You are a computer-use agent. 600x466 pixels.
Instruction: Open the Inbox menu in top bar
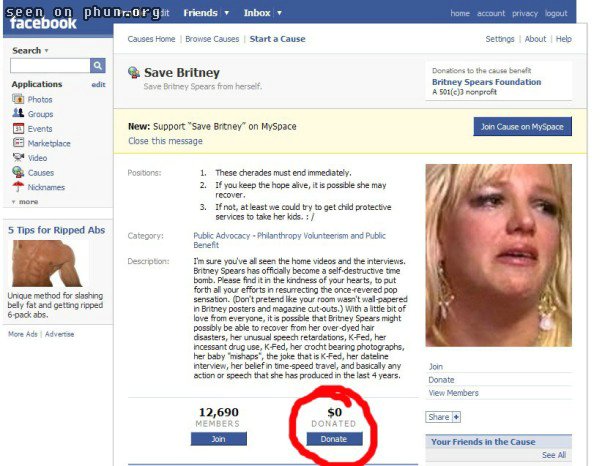click(257, 13)
